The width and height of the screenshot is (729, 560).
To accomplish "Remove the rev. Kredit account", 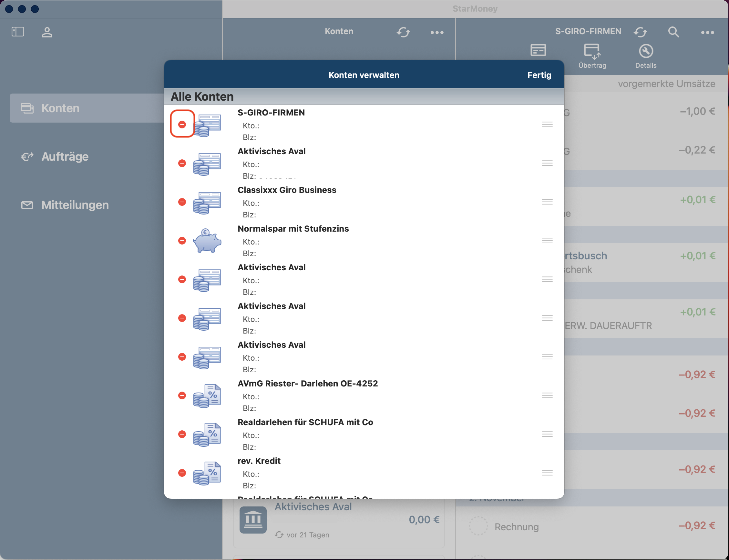I will [x=182, y=473].
